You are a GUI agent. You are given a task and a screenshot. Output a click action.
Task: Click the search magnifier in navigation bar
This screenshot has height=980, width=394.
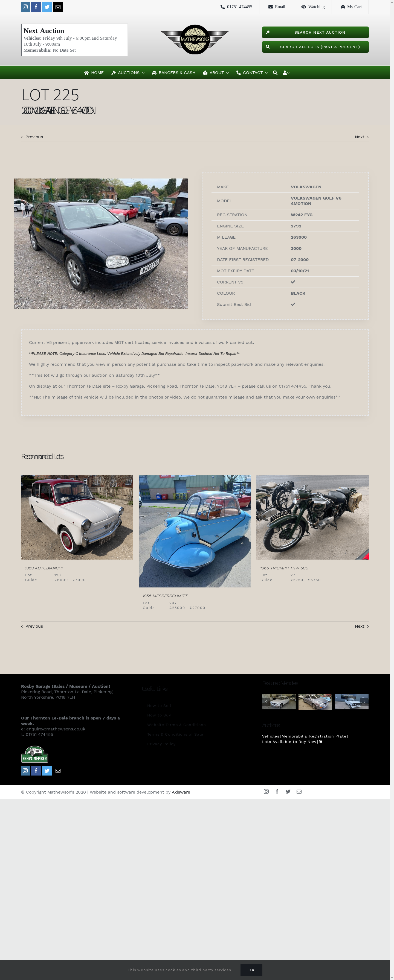[x=275, y=73]
